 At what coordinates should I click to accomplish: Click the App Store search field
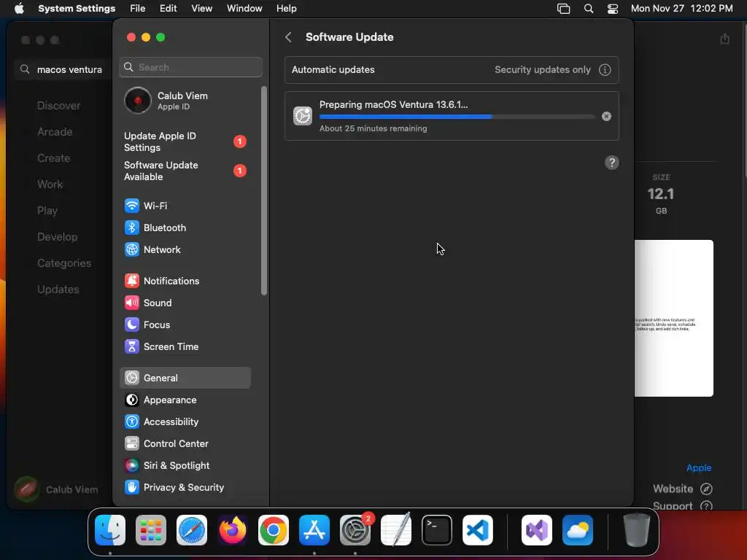click(63, 69)
